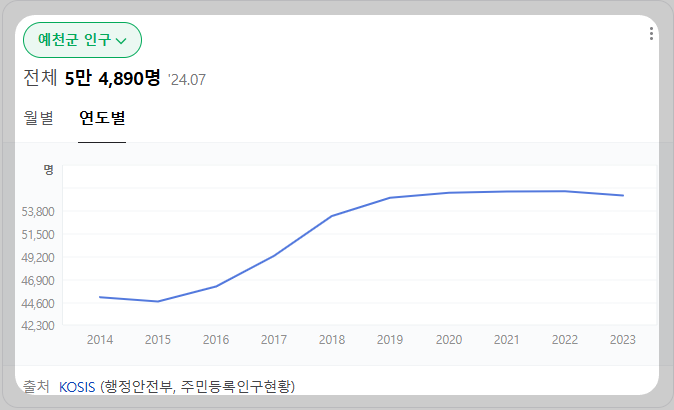The height and width of the screenshot is (410, 674).
Task: Click the 2021 x-axis label
Action: coord(506,340)
